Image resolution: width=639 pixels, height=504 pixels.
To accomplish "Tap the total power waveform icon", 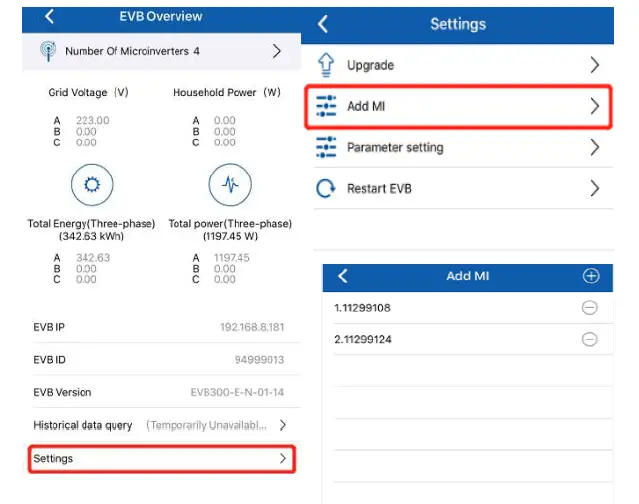I will pyautogui.click(x=230, y=185).
